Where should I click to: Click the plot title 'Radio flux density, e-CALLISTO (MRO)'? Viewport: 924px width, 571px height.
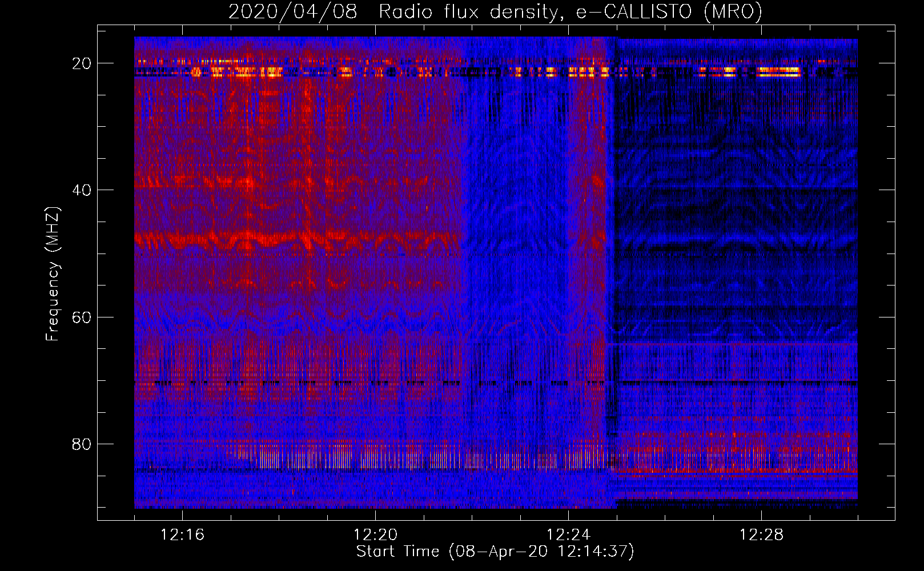click(x=571, y=11)
